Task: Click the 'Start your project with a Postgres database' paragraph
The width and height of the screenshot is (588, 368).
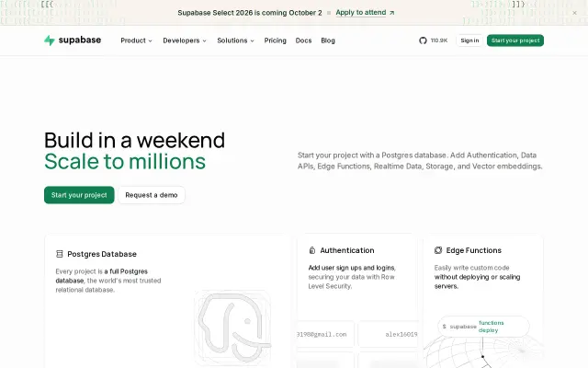Action: point(420,161)
